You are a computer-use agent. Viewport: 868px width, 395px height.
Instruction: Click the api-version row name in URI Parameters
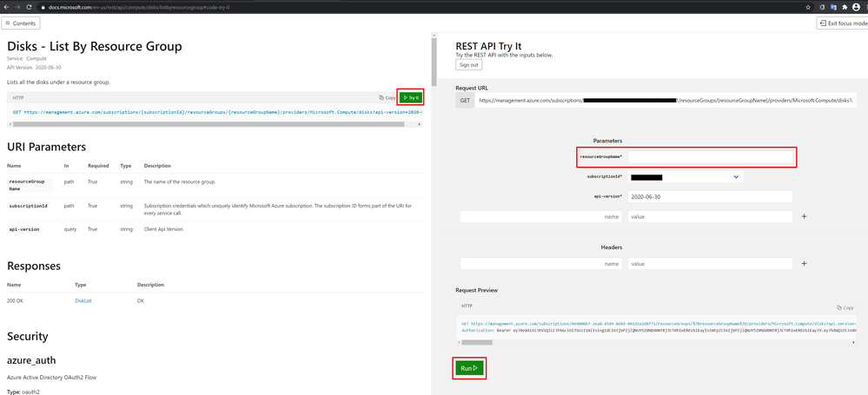(x=23, y=229)
